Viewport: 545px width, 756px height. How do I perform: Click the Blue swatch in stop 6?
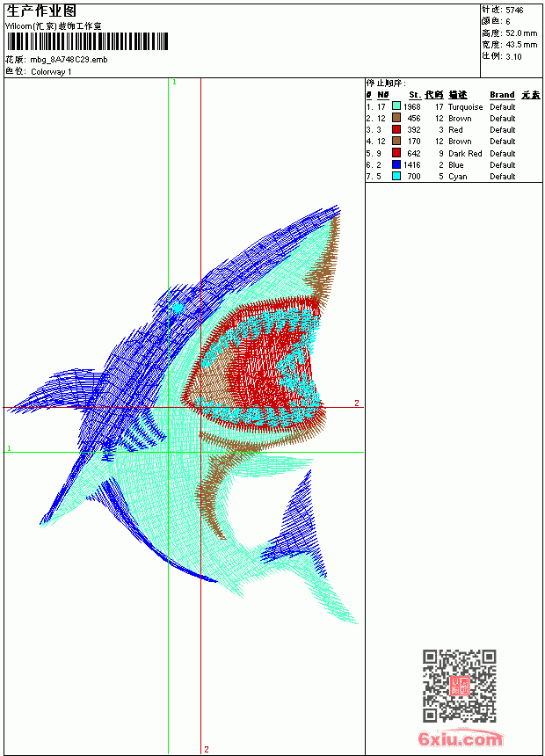click(396, 164)
